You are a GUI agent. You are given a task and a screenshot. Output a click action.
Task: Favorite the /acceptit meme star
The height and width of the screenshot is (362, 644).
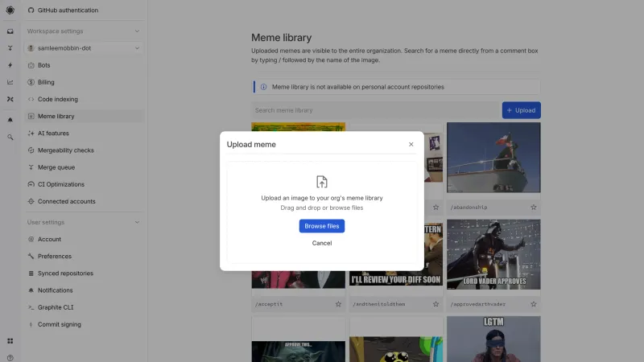click(338, 304)
